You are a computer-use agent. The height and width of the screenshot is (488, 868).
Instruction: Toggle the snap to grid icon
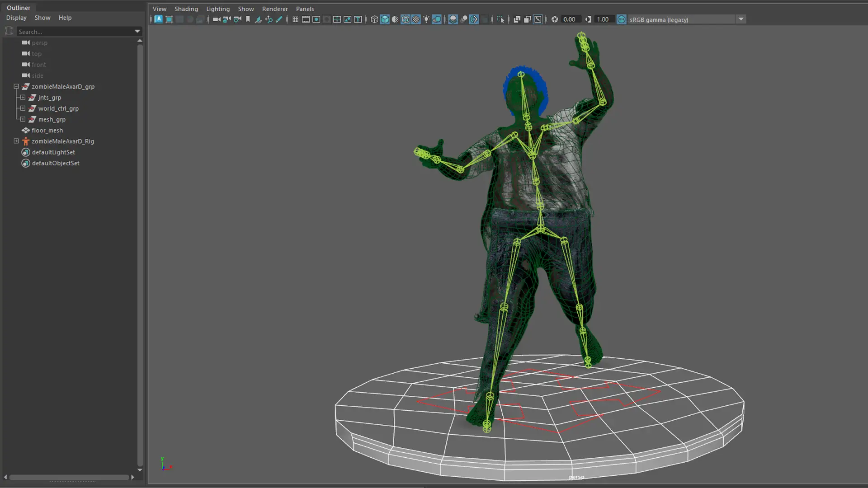point(295,19)
